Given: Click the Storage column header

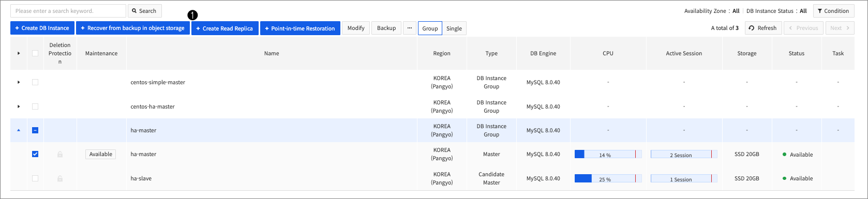Looking at the screenshot, I should pos(747,53).
